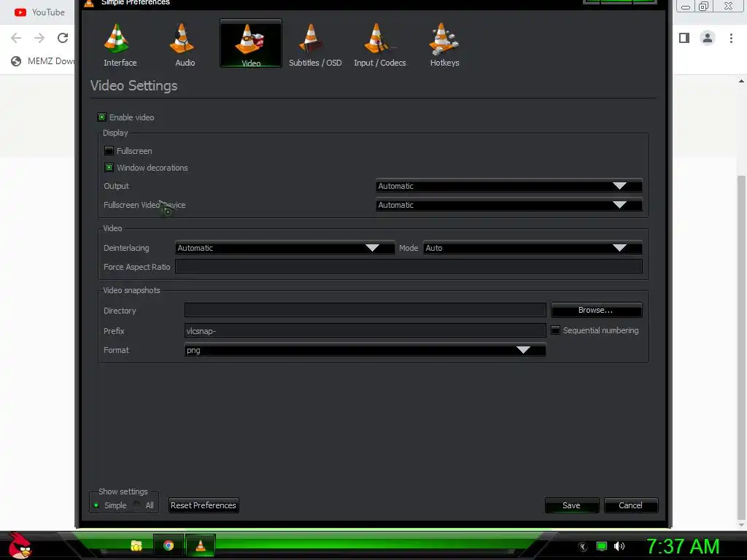Screen dimensions: 747x560
Task: Toggle Chrome's side panel icon
Action: pyautogui.click(x=684, y=38)
